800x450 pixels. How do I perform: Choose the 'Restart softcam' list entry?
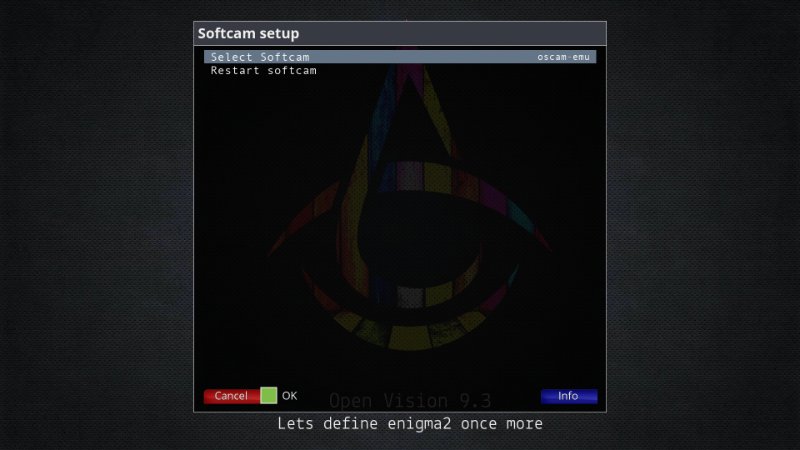[x=263, y=71]
